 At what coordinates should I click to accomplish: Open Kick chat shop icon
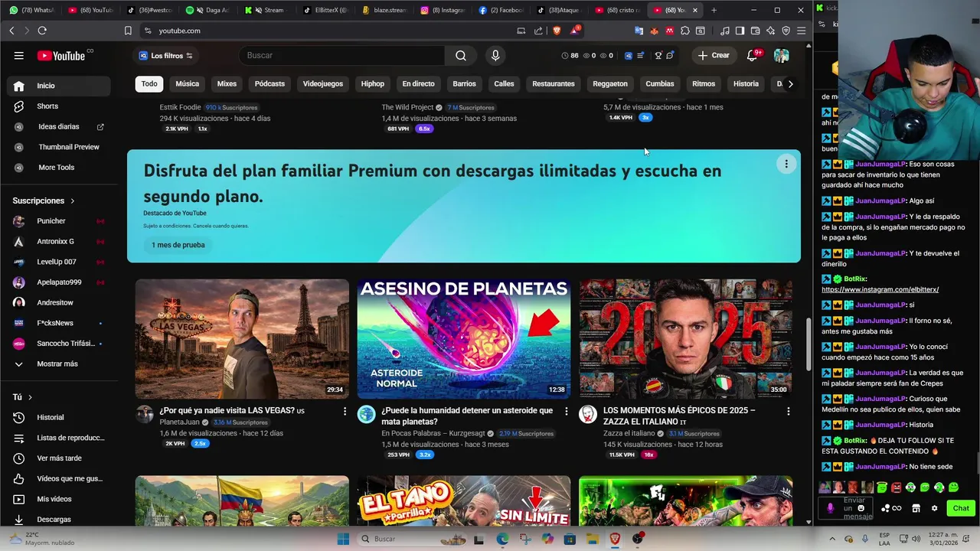coord(916,508)
